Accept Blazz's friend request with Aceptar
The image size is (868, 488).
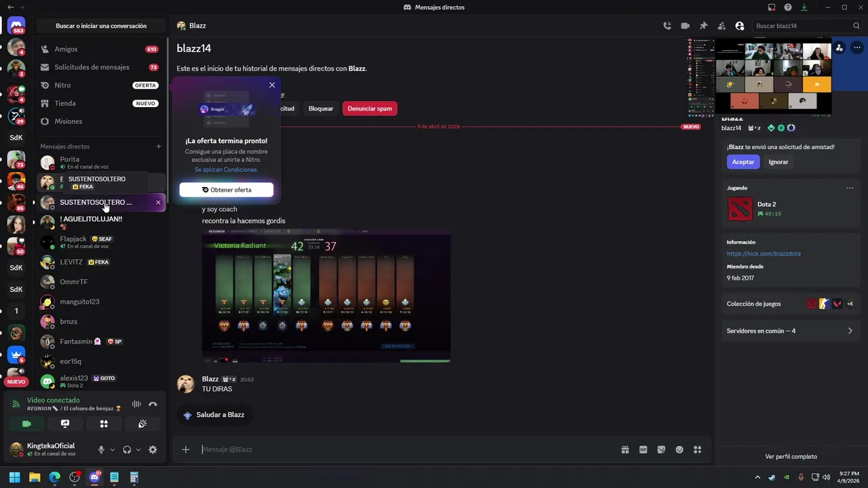(743, 162)
